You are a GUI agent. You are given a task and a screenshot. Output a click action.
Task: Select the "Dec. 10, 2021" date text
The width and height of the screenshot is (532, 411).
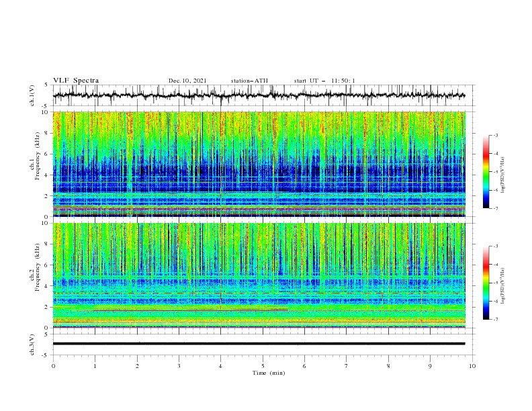point(187,81)
